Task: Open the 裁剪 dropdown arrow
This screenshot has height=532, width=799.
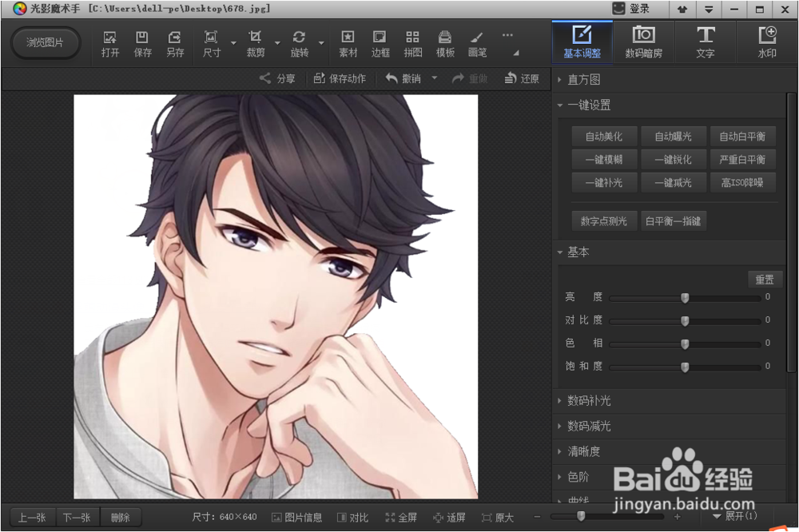Action: coord(278,43)
